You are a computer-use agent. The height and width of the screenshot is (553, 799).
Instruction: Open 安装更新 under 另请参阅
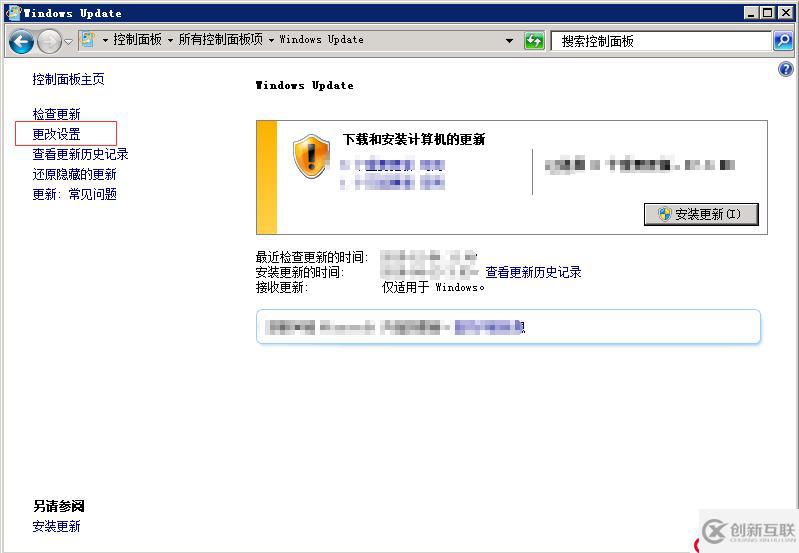point(57,526)
